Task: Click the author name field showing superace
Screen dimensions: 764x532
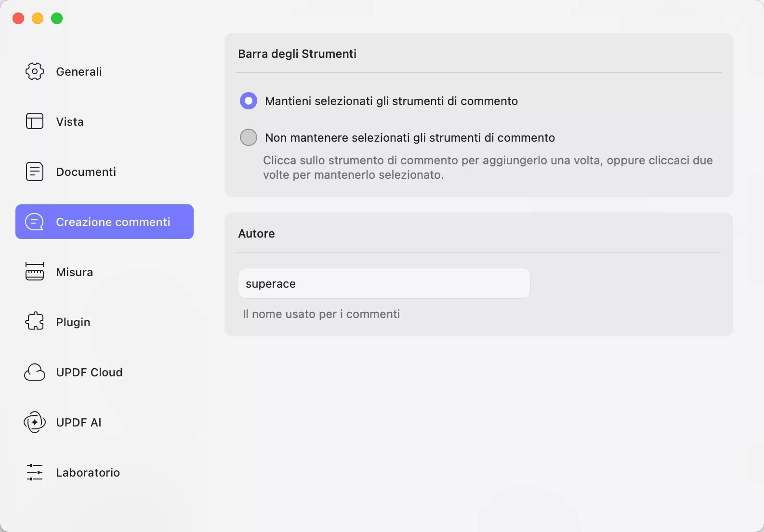Action: [x=383, y=283]
